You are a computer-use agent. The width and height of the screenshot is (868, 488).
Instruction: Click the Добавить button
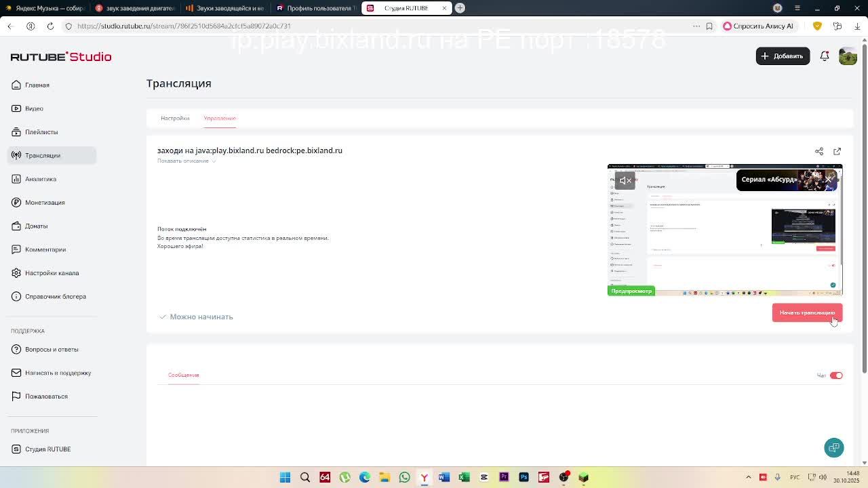[783, 56]
